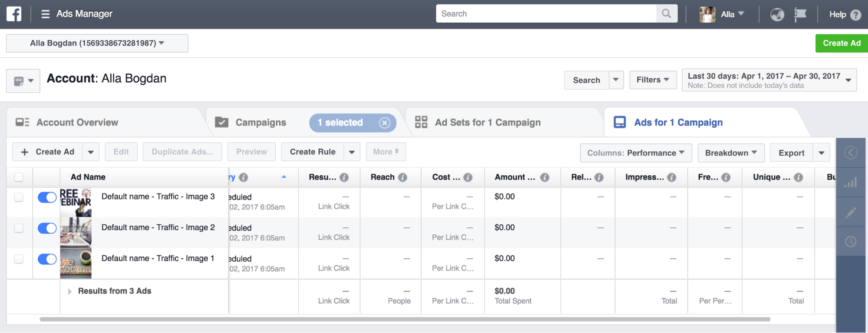This screenshot has height=333, width=868.
Task: Open the globe notifications icon
Action: tap(777, 14)
